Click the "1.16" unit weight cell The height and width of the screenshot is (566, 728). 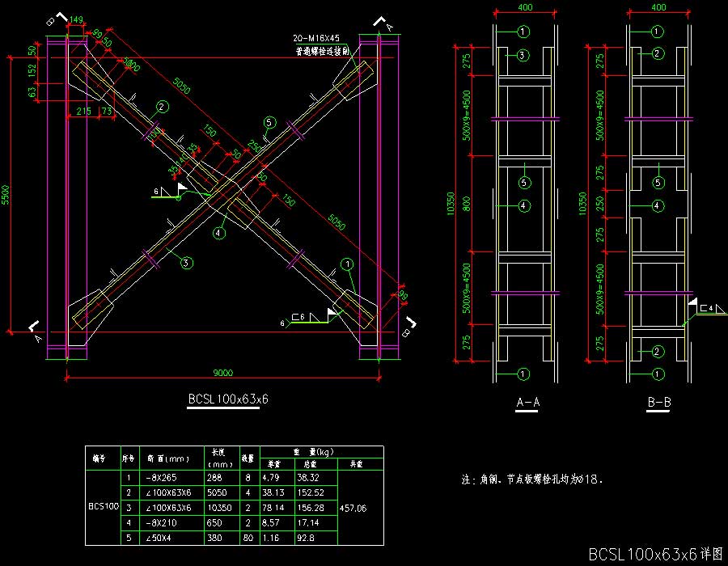click(270, 538)
